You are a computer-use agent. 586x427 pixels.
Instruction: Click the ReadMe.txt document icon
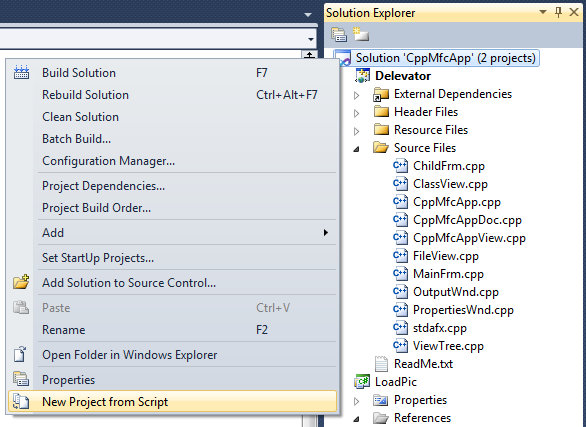tap(381, 363)
